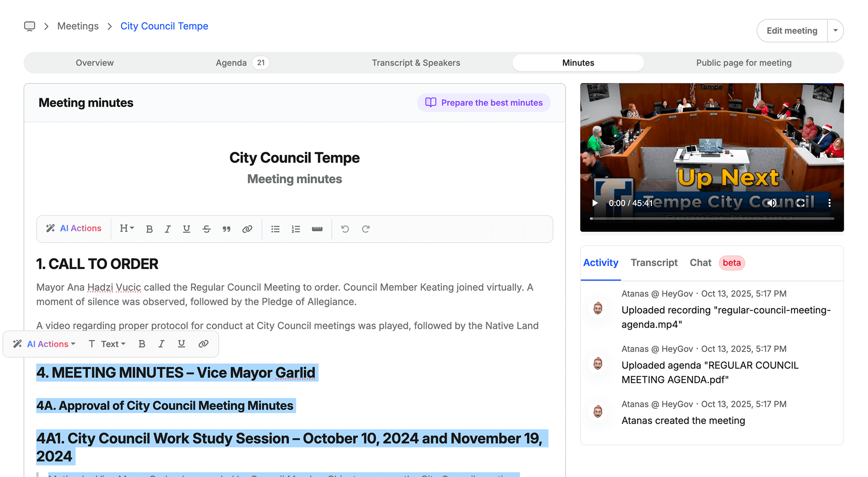Click the link icon in floating toolbar

[x=203, y=344]
